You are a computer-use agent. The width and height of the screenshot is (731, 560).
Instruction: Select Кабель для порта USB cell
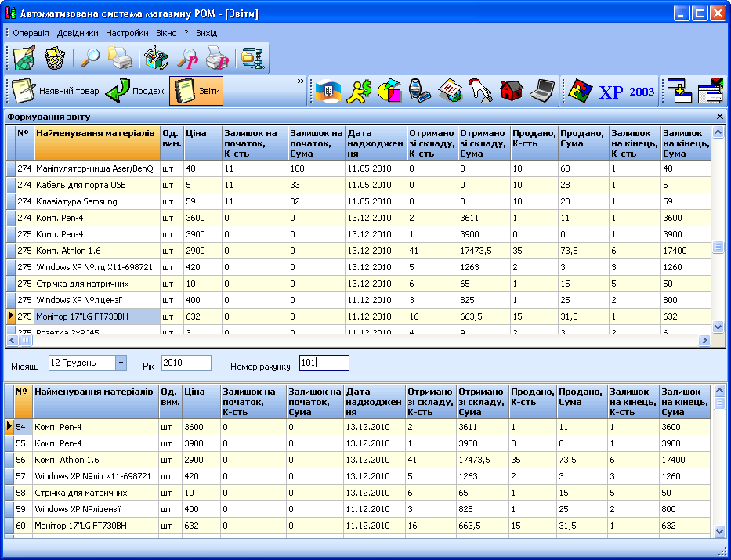97,185
